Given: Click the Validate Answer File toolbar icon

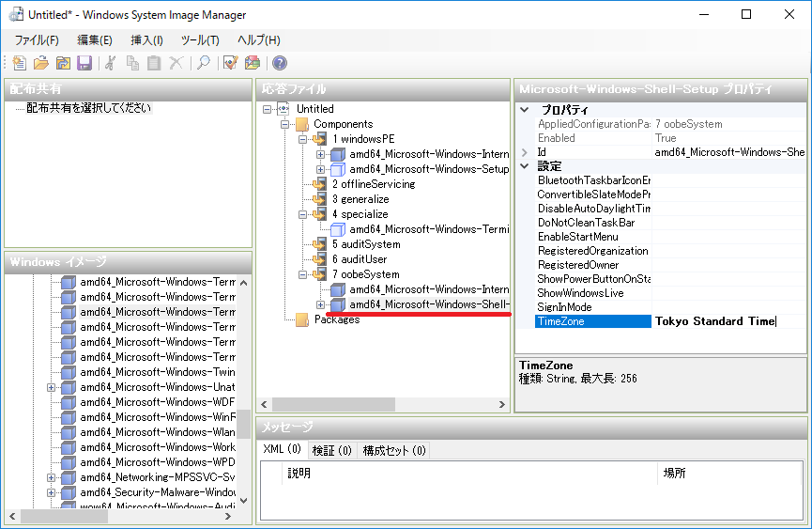Looking at the screenshot, I should click(x=230, y=63).
